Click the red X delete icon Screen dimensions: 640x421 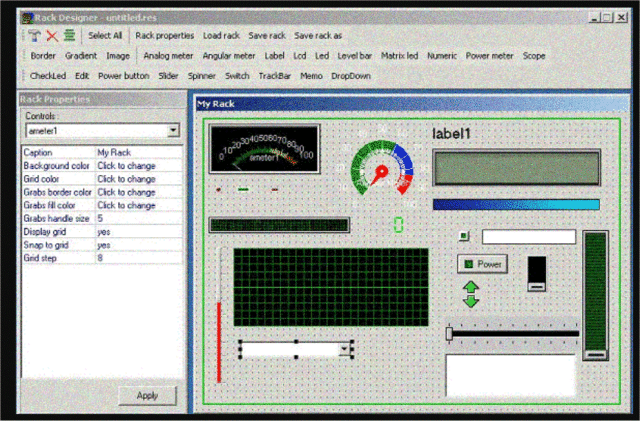52,35
